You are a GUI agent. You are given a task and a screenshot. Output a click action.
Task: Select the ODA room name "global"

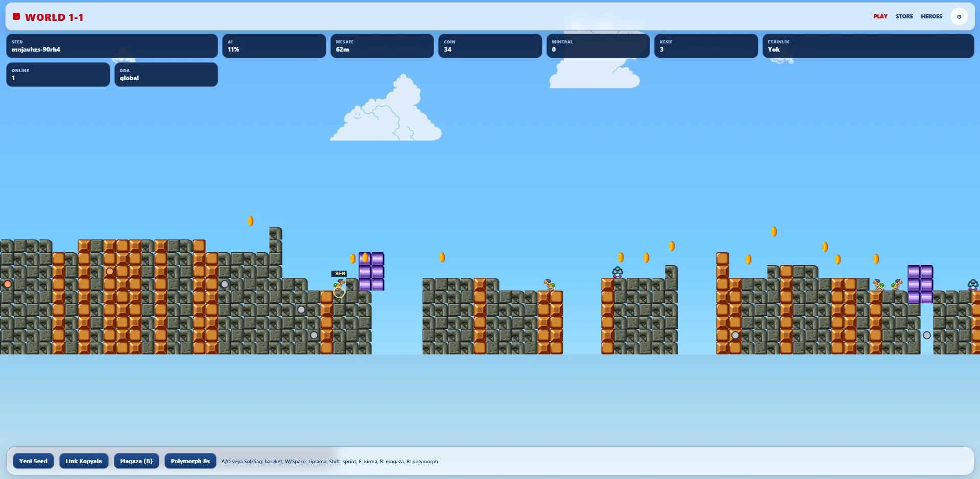[129, 78]
